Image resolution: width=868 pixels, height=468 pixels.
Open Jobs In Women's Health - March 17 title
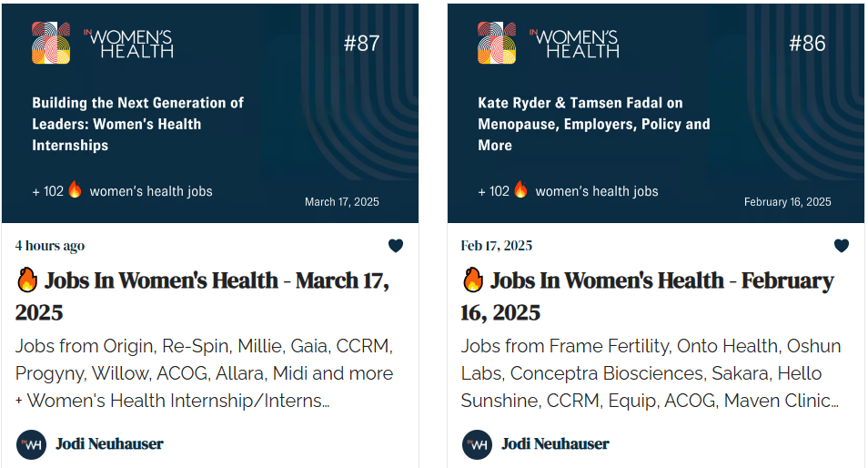click(x=203, y=296)
